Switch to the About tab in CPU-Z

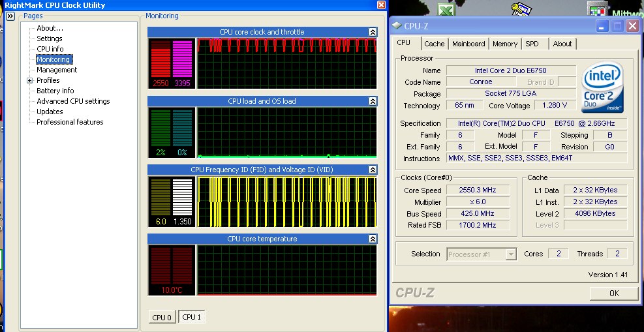coord(562,44)
